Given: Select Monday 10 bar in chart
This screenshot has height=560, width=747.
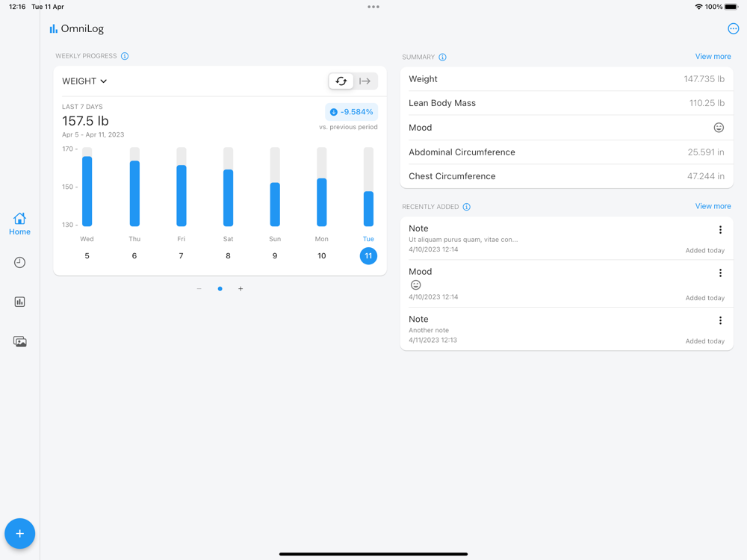Looking at the screenshot, I should [322, 187].
